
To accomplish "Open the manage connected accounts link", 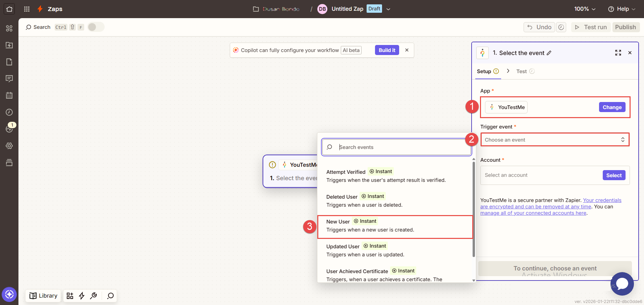I will pos(533,213).
